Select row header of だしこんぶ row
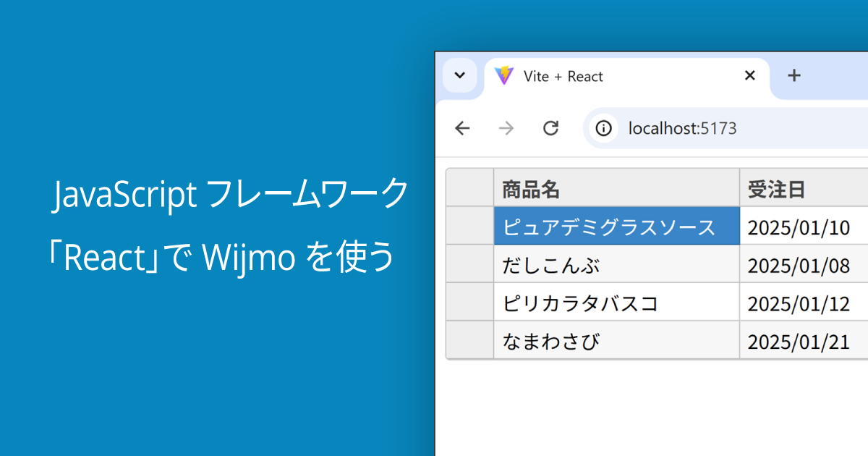Screen dimensions: 868x456 [x=470, y=264]
